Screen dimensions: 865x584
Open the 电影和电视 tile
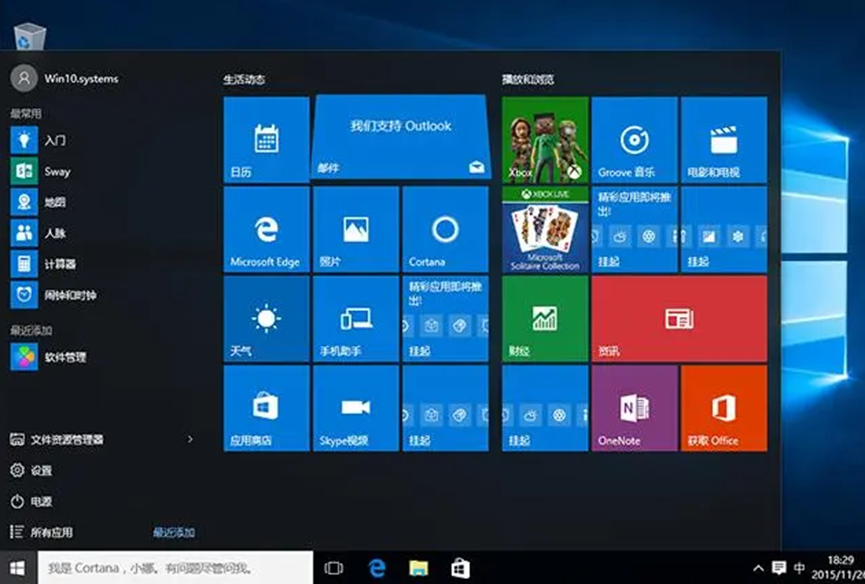point(724,140)
